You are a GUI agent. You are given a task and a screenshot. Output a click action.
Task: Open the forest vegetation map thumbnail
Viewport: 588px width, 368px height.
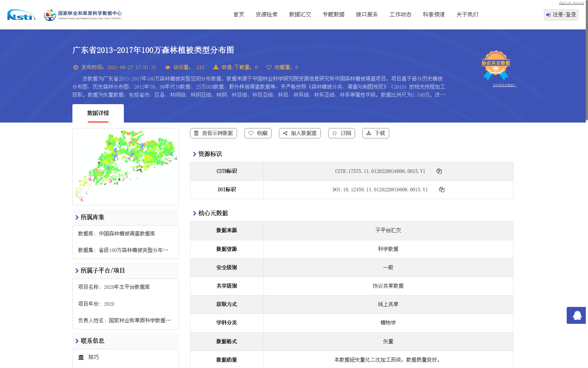[x=126, y=167]
